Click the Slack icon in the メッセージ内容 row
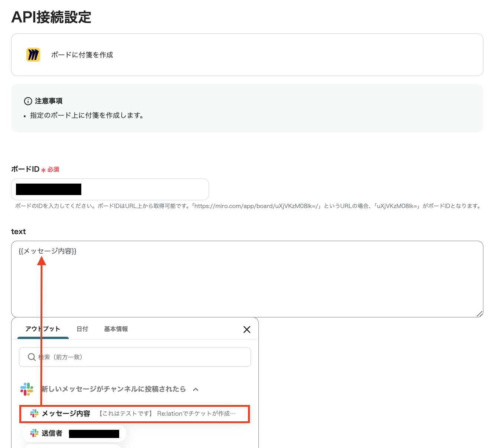 [x=34, y=414]
